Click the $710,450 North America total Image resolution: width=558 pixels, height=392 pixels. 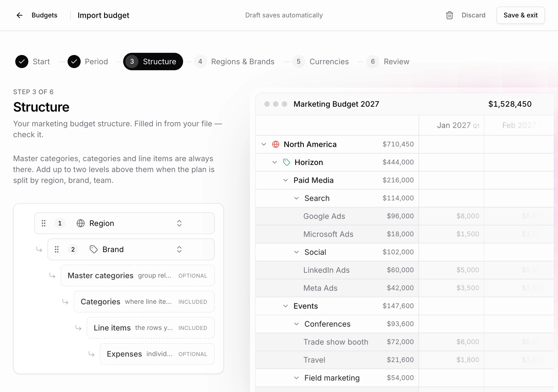coord(398,144)
